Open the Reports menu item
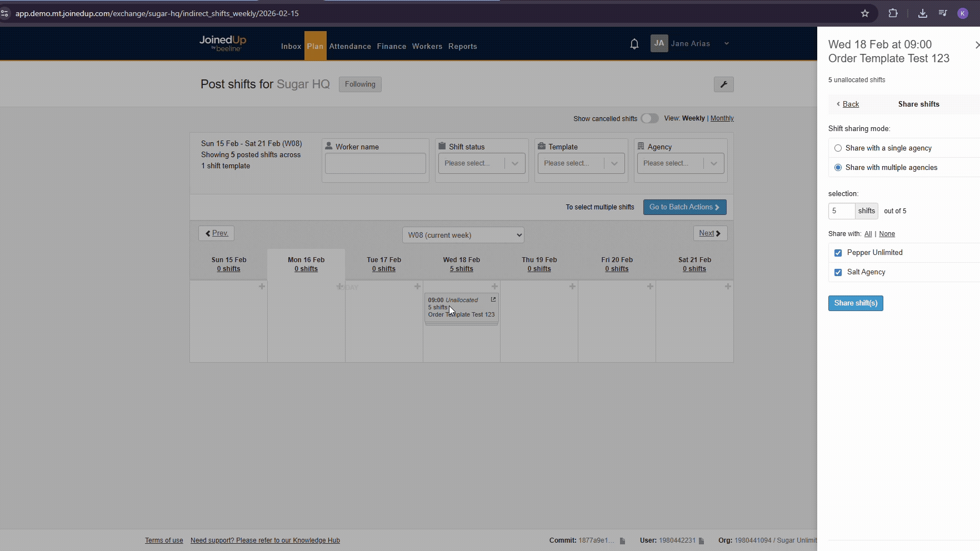The height and width of the screenshot is (551, 980). pos(462,47)
